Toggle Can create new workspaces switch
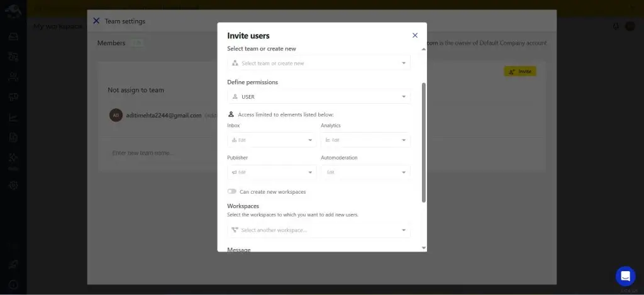The height and width of the screenshot is (295, 644). 232,191
